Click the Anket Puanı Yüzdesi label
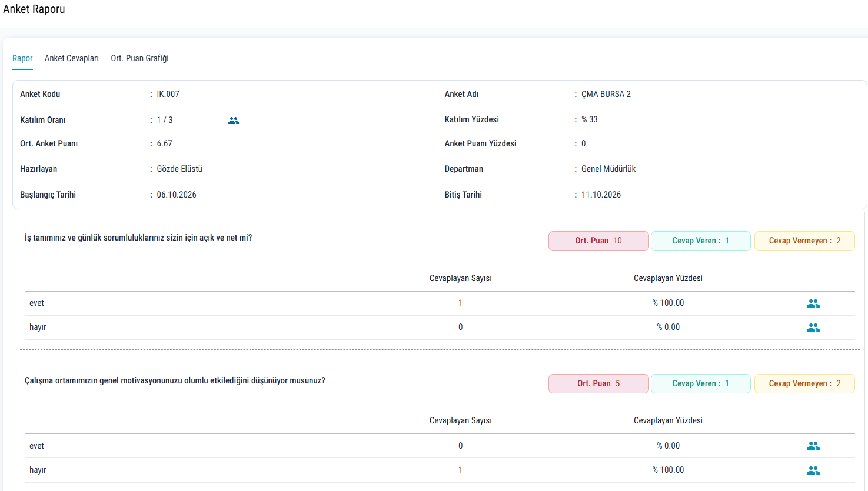Screen dimensions: 868x491 (x=480, y=143)
